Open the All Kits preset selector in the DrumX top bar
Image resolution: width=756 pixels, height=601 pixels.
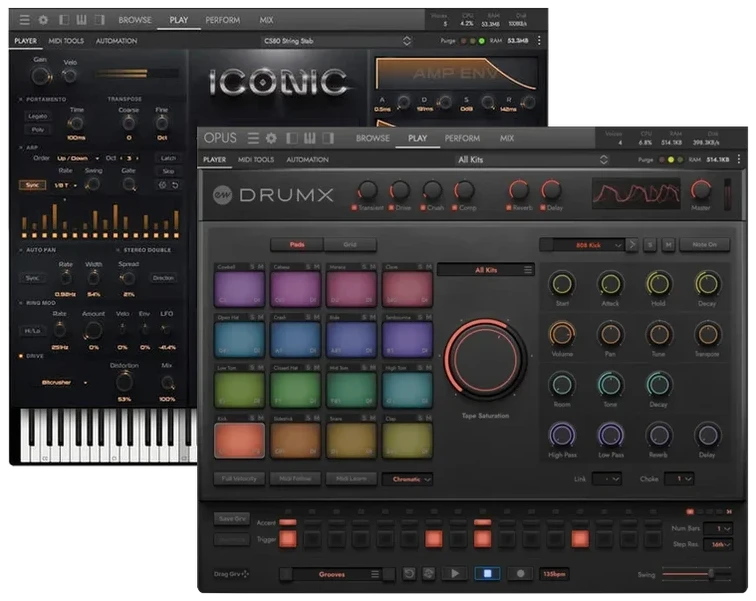[532, 160]
